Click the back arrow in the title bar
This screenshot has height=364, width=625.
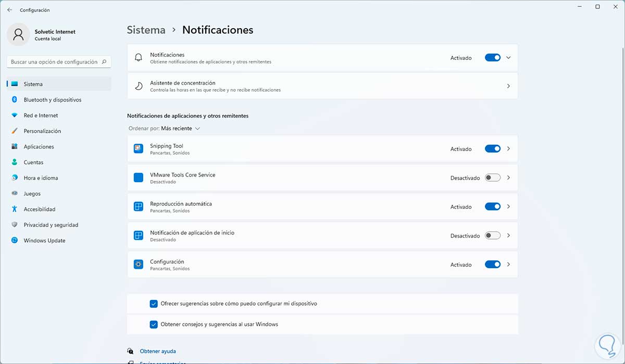coord(9,10)
